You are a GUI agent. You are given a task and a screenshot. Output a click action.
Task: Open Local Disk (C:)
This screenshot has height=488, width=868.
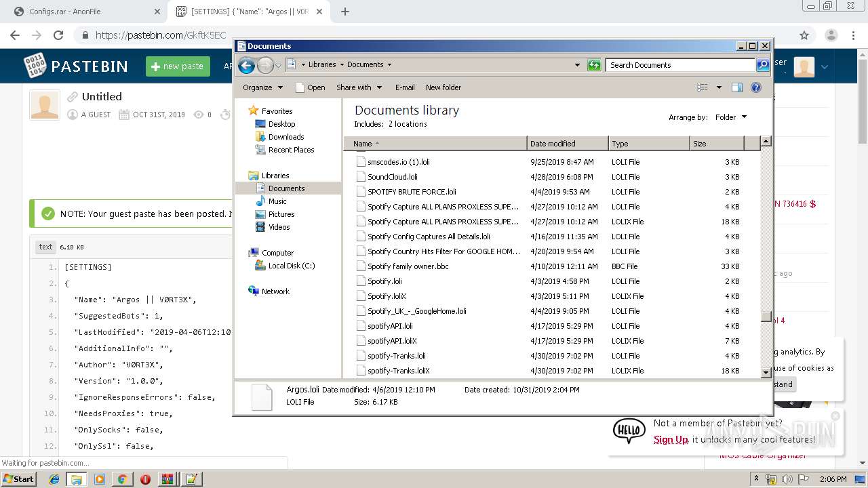[292, 266]
